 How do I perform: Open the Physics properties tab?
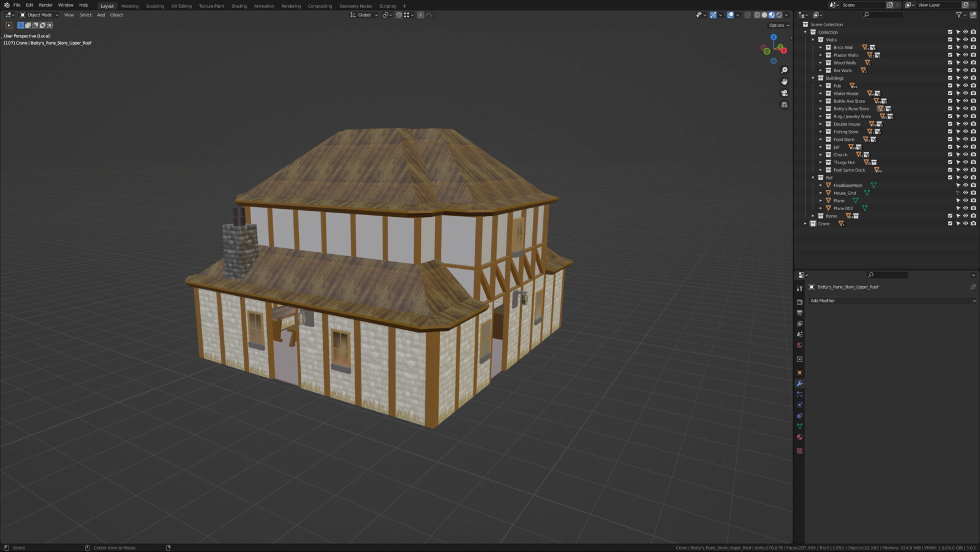point(799,405)
